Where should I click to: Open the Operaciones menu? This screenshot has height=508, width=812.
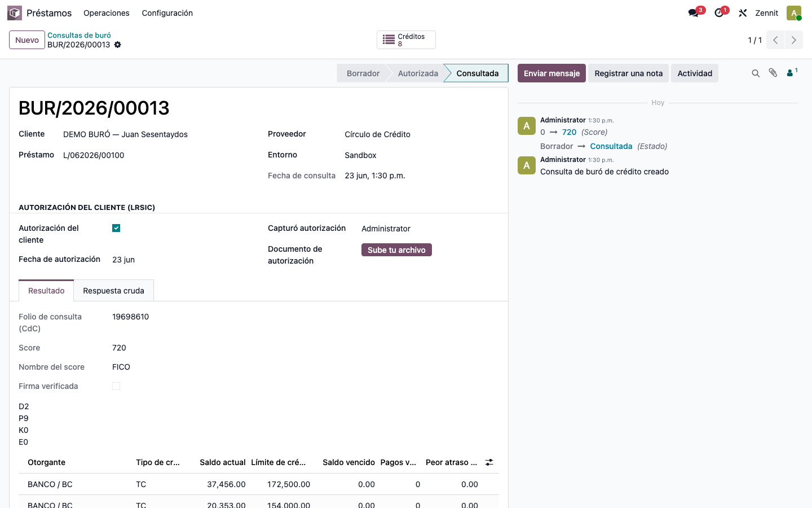[107, 13]
